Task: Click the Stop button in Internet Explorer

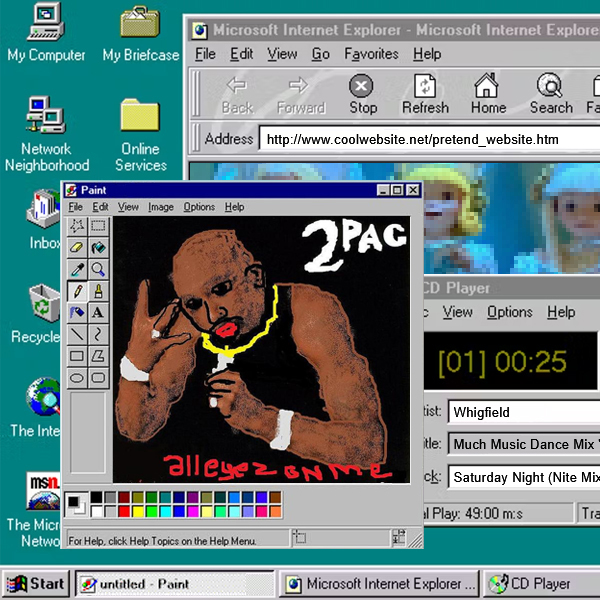Action: (362, 95)
